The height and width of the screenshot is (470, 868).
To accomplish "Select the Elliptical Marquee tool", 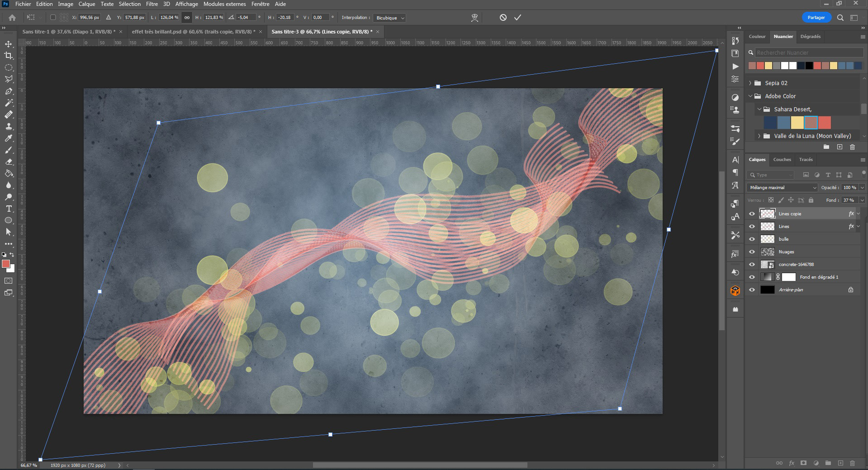I will pyautogui.click(x=8, y=67).
